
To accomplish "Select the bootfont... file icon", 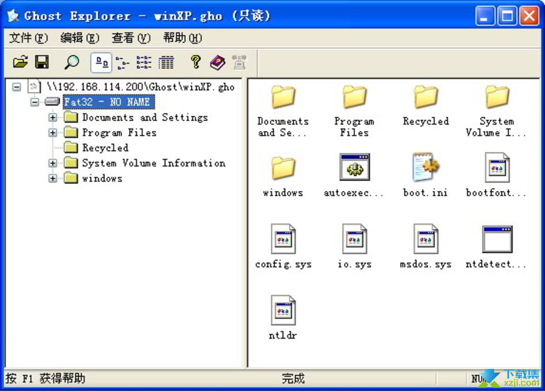I will tap(497, 167).
